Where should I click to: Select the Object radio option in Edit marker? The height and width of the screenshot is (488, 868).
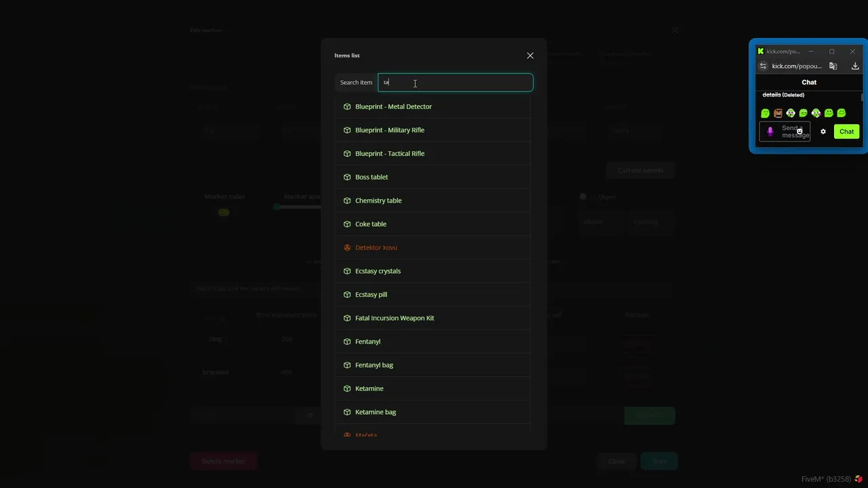[x=583, y=197]
